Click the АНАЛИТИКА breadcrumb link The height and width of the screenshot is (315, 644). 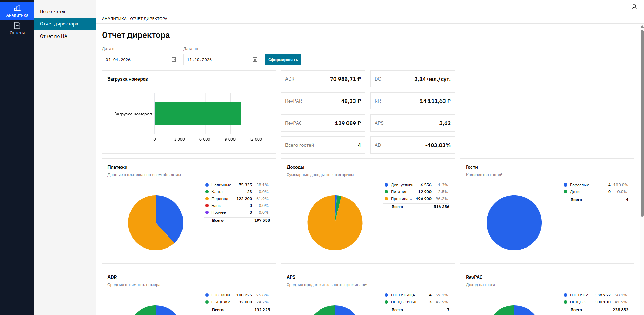[114, 19]
